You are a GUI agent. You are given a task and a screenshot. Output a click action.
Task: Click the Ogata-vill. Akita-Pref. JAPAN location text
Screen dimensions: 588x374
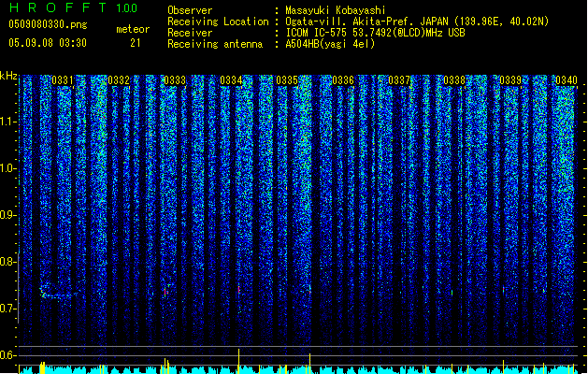coord(366,22)
